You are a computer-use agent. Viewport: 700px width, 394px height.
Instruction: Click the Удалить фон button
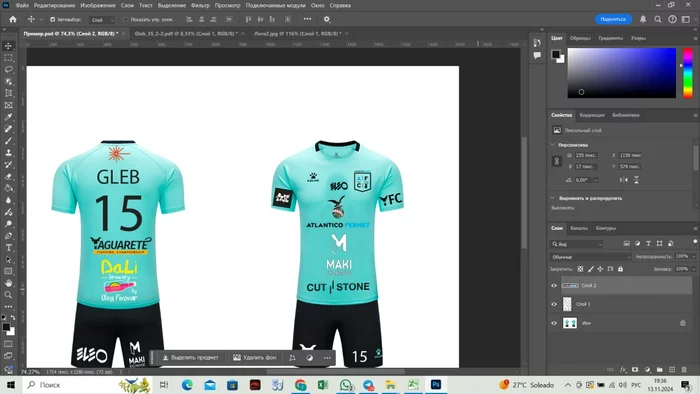click(255, 357)
